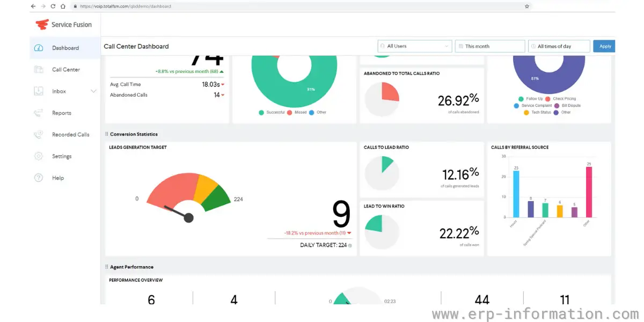Click the DAILY TARGET: 224 text

pos(324,245)
